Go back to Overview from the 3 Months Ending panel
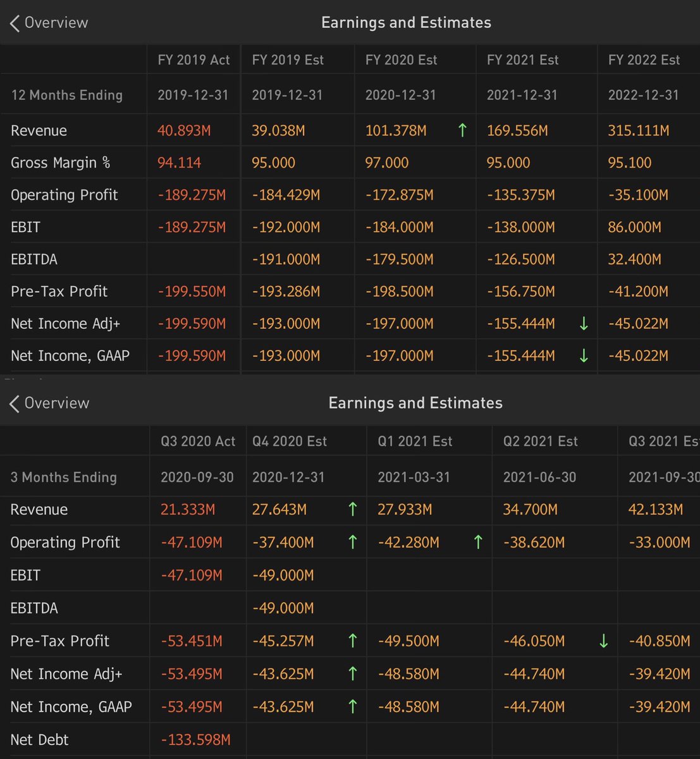 point(49,404)
